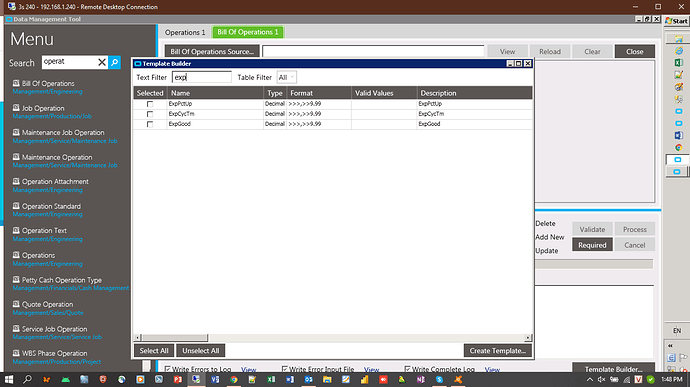Click the Select All button
The height and width of the screenshot is (387, 690).
154,350
